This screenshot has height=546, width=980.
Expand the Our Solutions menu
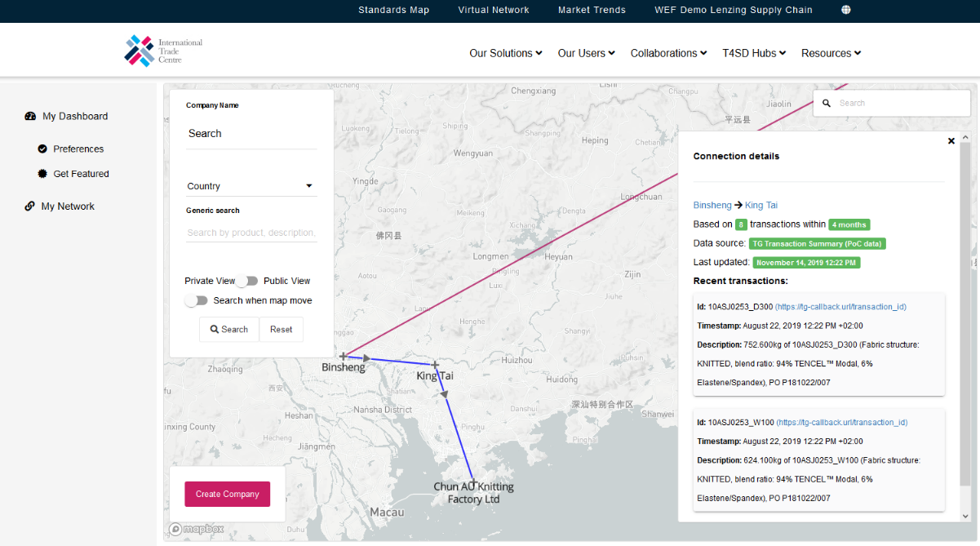tap(505, 53)
